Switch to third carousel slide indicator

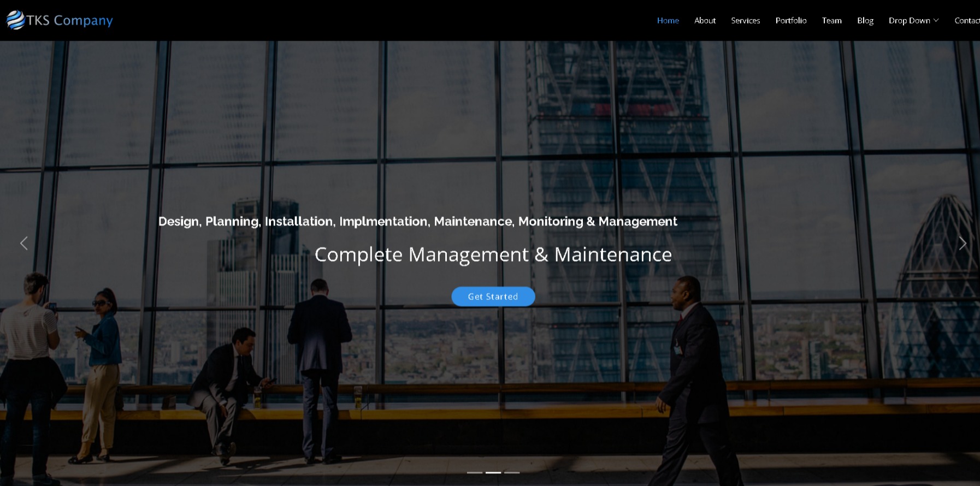click(512, 472)
